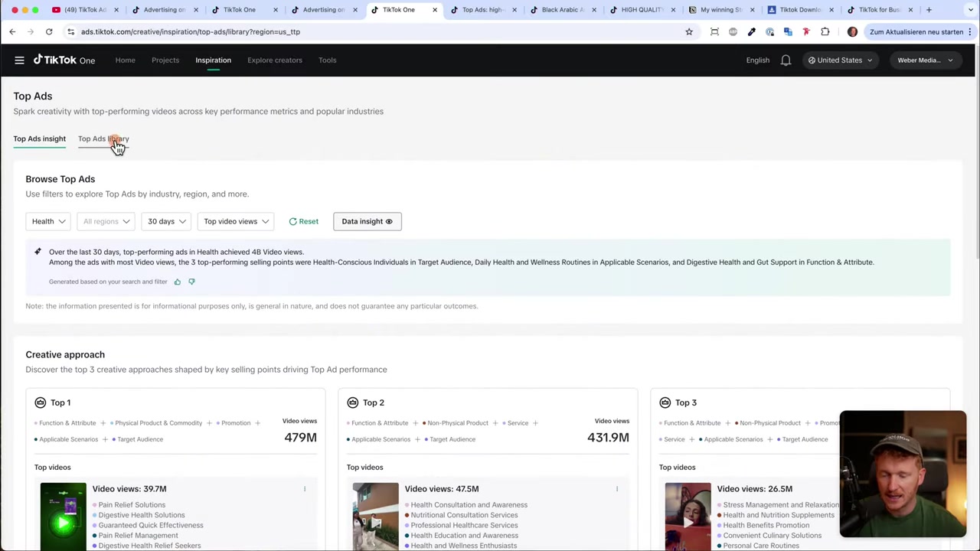Viewport: 980px width, 551px height.
Task: Select Inspiration in top navigation
Action: click(x=213, y=60)
